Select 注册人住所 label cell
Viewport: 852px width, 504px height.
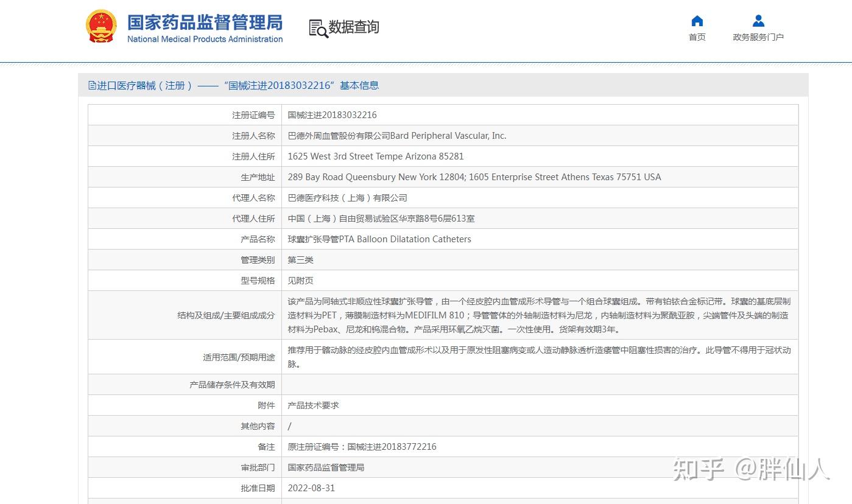tap(185, 156)
